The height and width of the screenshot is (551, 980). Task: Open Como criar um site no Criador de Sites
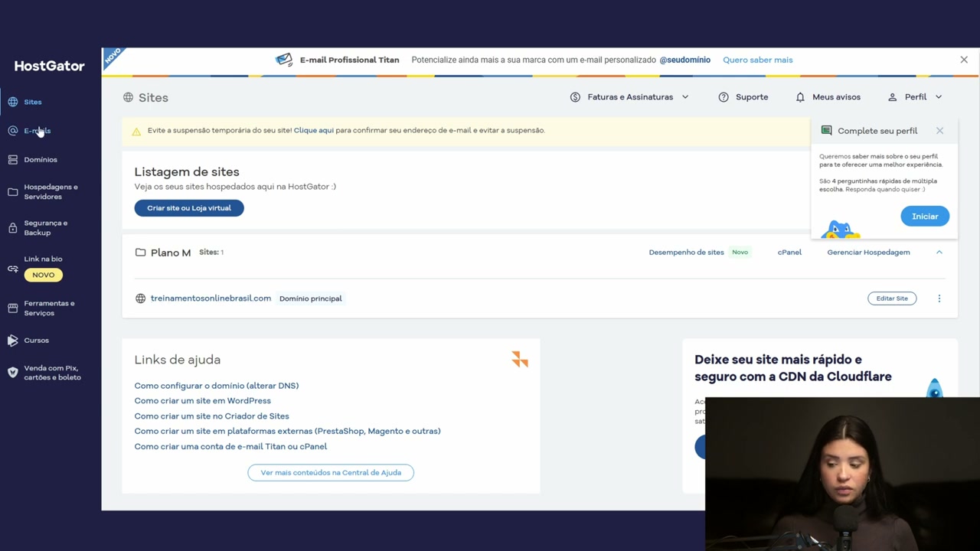tap(212, 416)
